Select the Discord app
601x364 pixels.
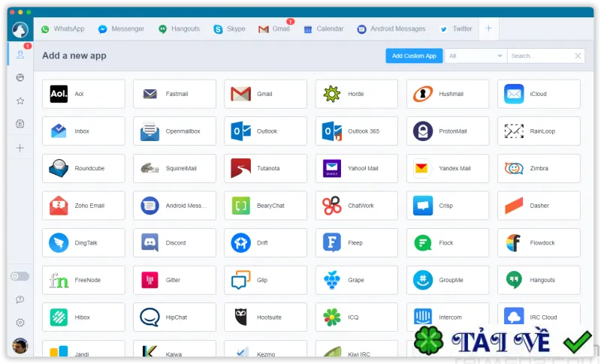(174, 242)
